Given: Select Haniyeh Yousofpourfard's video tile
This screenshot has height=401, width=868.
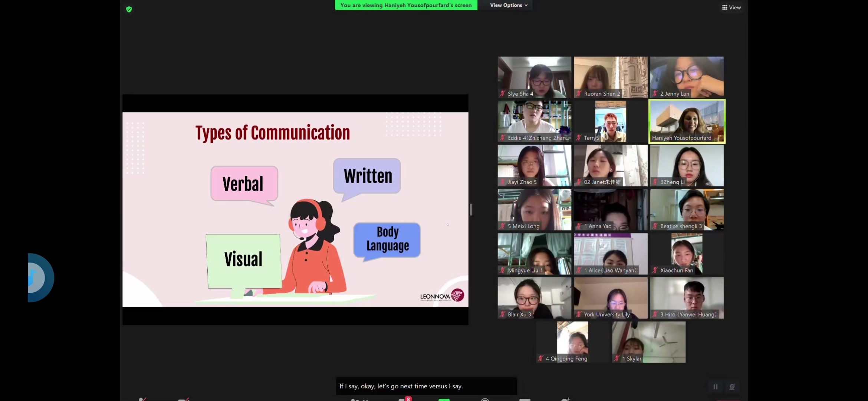Looking at the screenshot, I should point(687,121).
